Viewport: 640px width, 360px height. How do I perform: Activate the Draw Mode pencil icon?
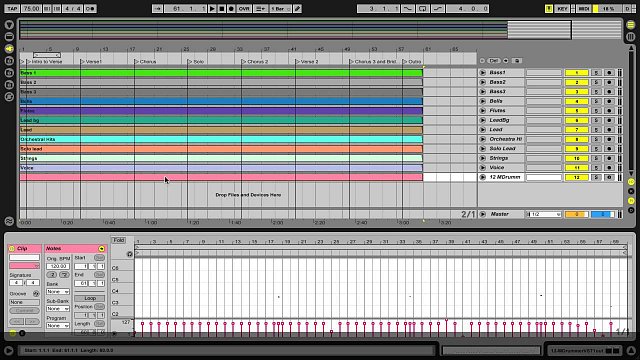(298, 9)
